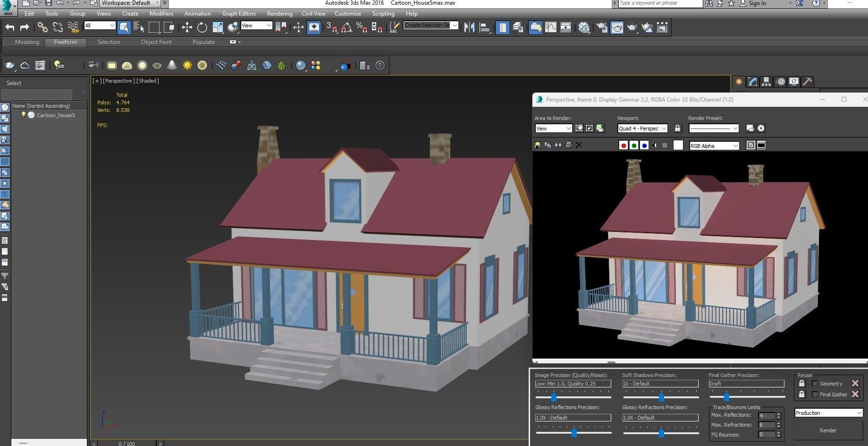Open the Workspace Default dropdown

pos(130,3)
